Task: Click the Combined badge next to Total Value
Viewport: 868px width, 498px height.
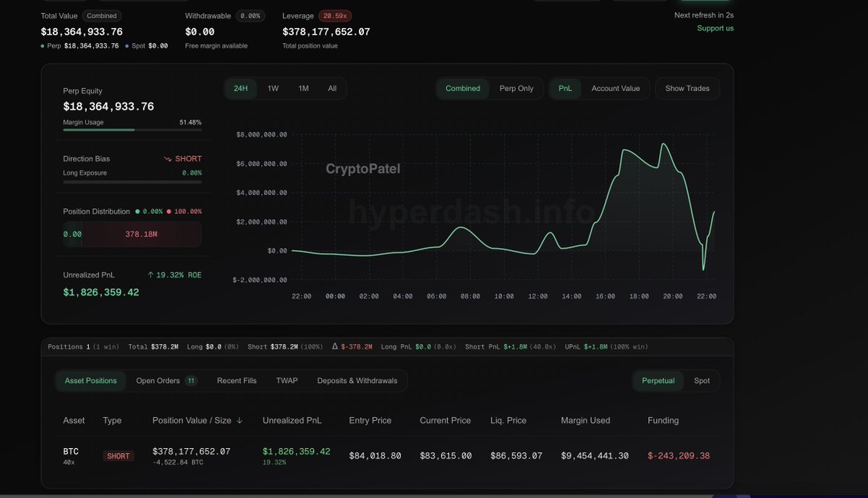Action: coord(101,15)
